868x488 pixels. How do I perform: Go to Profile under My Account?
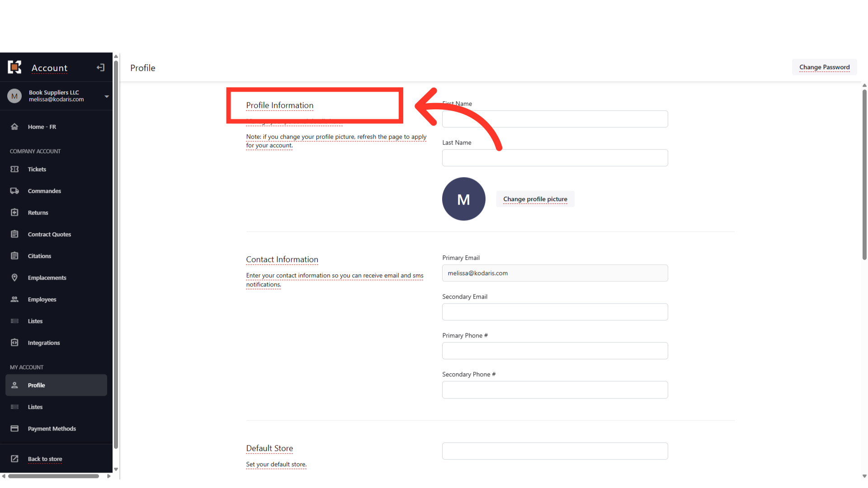pos(56,385)
